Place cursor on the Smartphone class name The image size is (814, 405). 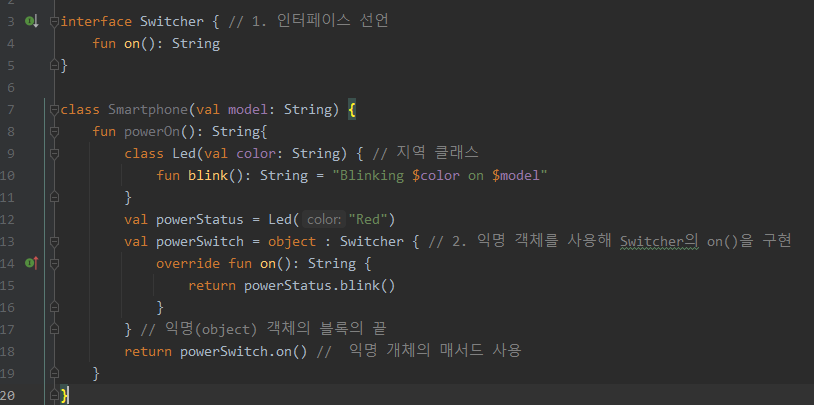[x=148, y=110]
